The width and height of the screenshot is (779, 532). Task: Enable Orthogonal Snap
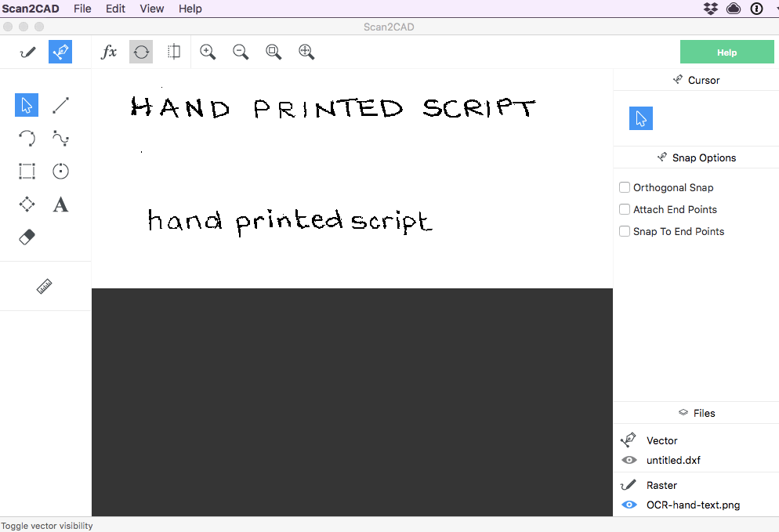click(x=625, y=187)
